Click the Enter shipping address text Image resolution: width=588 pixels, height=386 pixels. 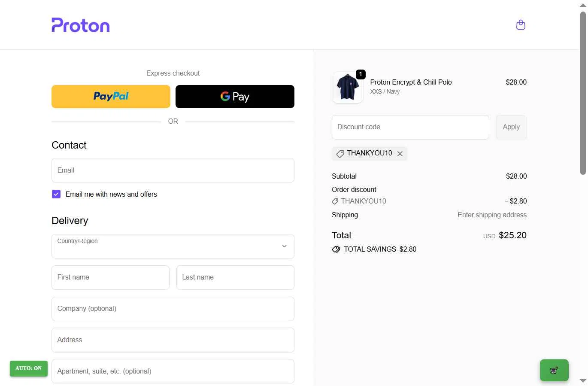pos(492,215)
